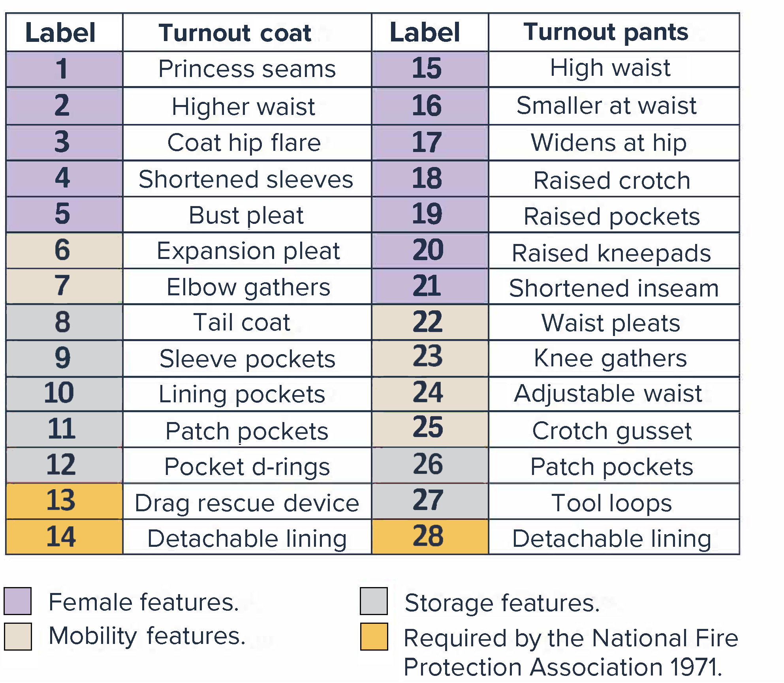Click the Crotch gusset cell
The width and height of the screenshot is (784, 683).
click(613, 430)
